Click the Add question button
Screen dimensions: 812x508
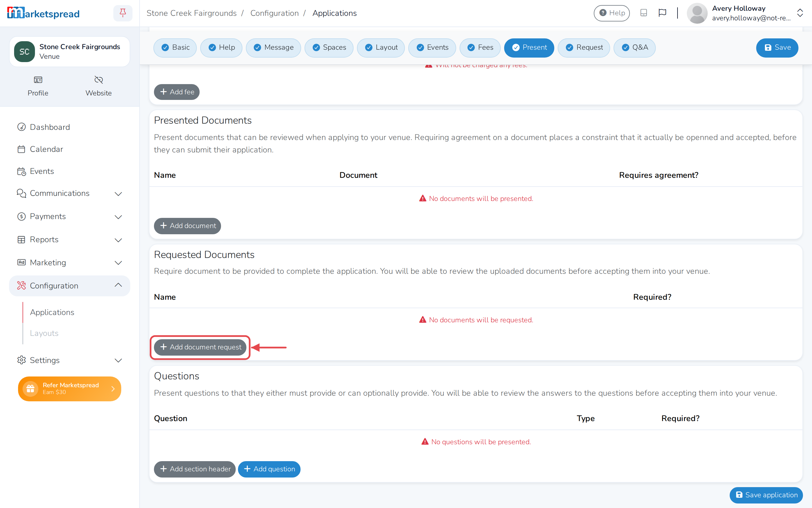[x=269, y=469]
